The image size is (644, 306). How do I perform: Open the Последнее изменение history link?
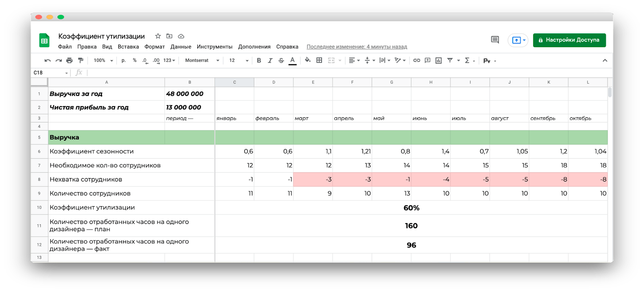point(357,47)
